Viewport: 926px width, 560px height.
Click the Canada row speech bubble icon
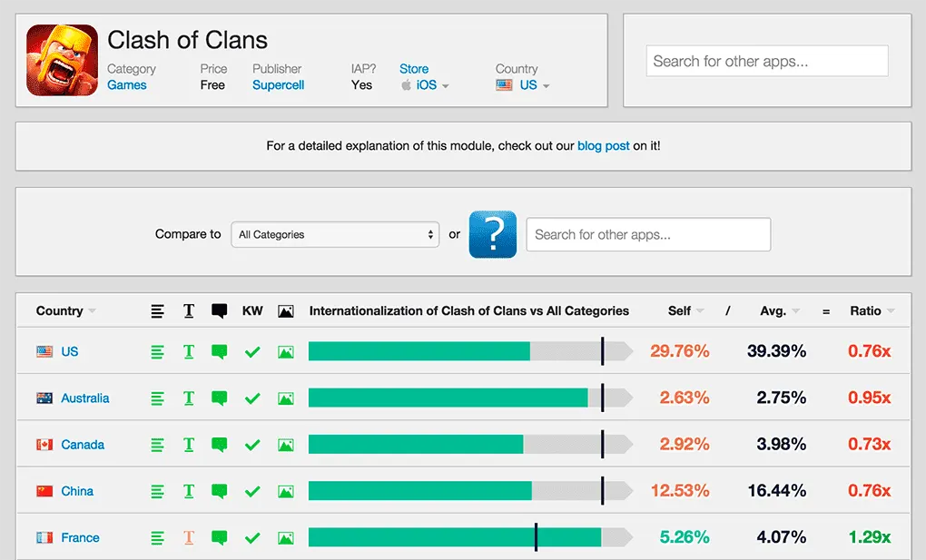[x=219, y=445]
